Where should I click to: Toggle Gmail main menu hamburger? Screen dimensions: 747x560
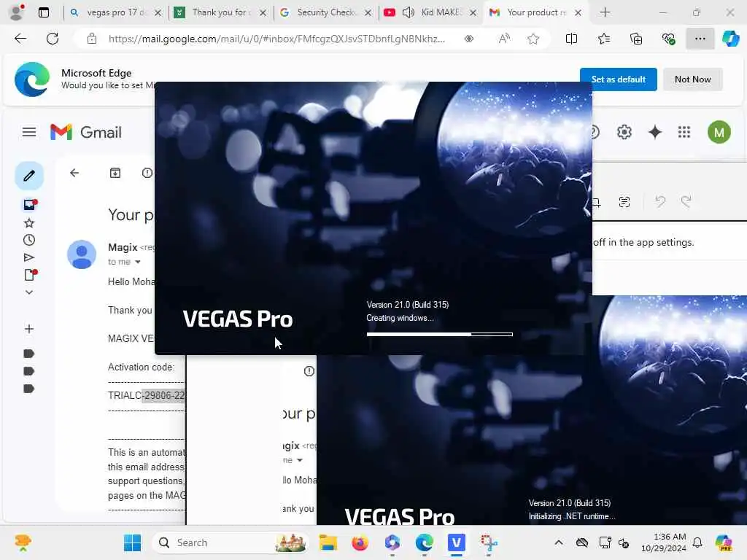[x=29, y=132]
